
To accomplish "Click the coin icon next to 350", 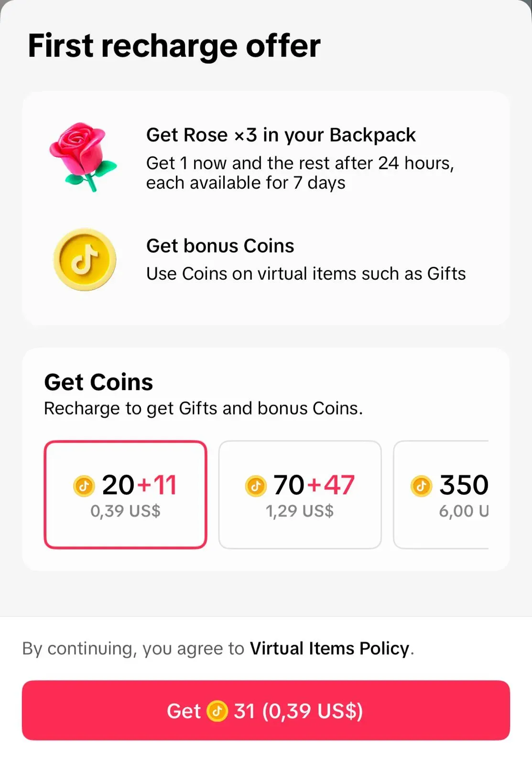I will point(421,486).
